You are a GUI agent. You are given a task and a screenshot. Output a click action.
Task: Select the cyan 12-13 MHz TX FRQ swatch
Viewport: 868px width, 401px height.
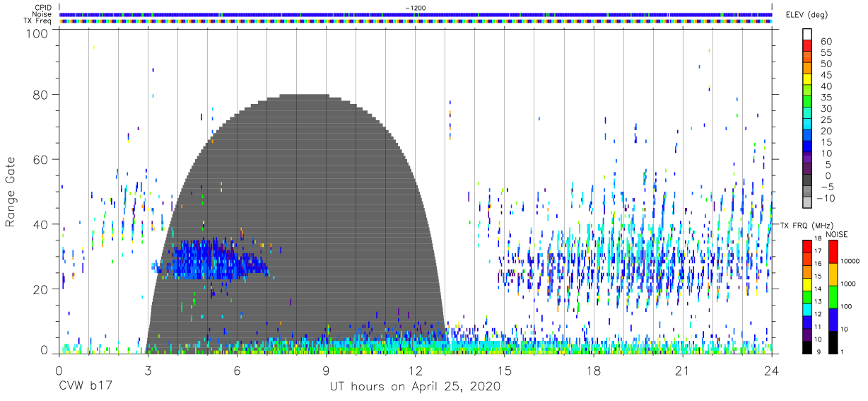(x=807, y=308)
